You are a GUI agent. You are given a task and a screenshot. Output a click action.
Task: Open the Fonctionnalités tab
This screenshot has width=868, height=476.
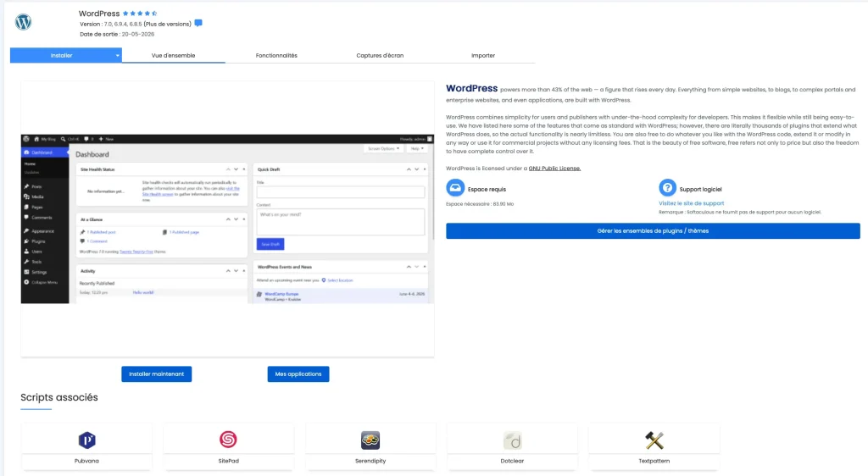(276, 55)
